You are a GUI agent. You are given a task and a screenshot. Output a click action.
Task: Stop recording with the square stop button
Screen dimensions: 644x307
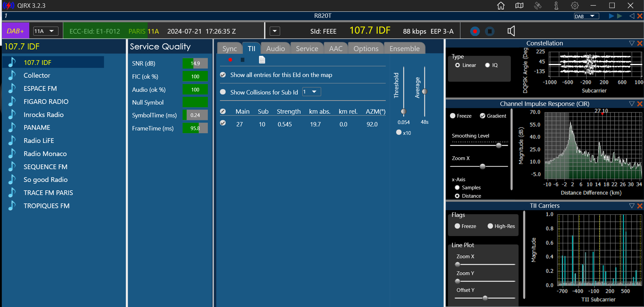coord(490,31)
